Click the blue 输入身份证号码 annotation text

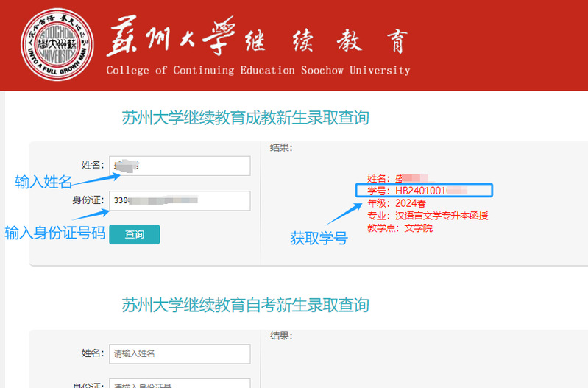click(54, 233)
